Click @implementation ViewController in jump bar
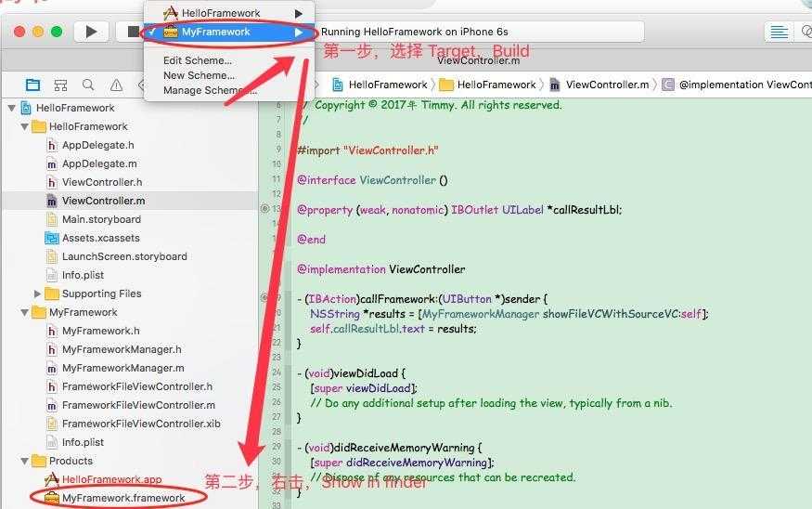The width and height of the screenshot is (812, 509). tap(737, 85)
